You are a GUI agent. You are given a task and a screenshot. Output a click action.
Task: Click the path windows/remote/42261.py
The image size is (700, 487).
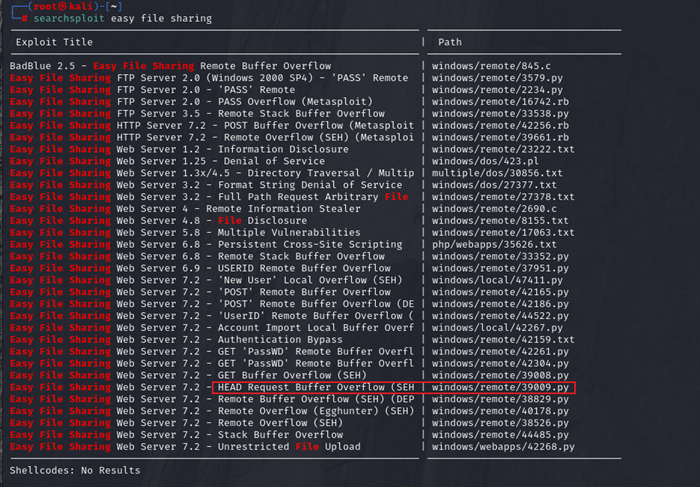[500, 352]
